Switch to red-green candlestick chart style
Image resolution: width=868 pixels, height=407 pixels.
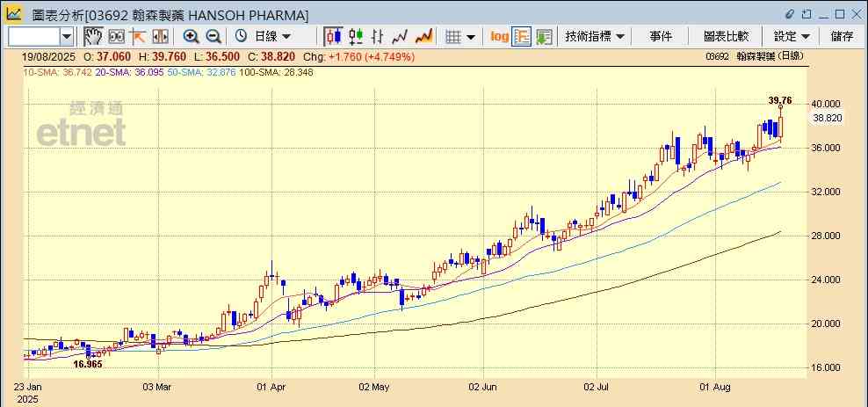pyautogui.click(x=356, y=37)
